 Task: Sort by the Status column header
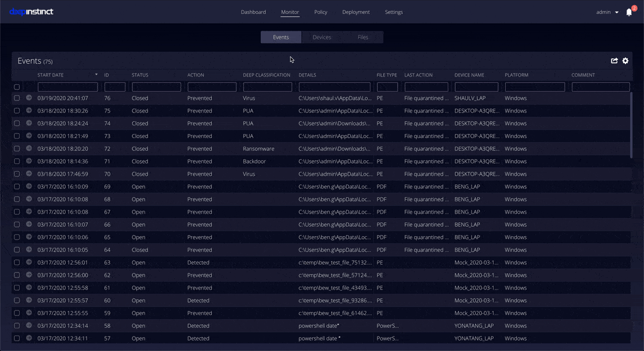pyautogui.click(x=140, y=75)
